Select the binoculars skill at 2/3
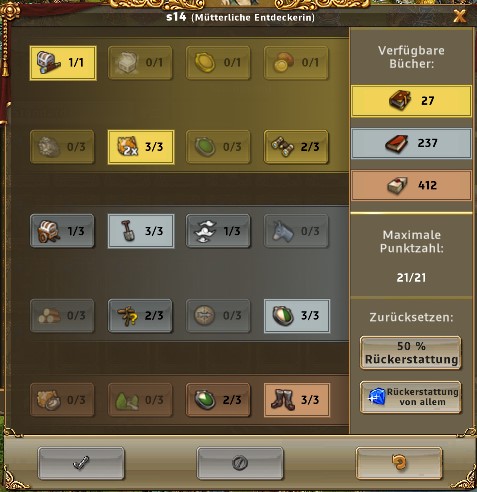477x492 pixels. 296,147
